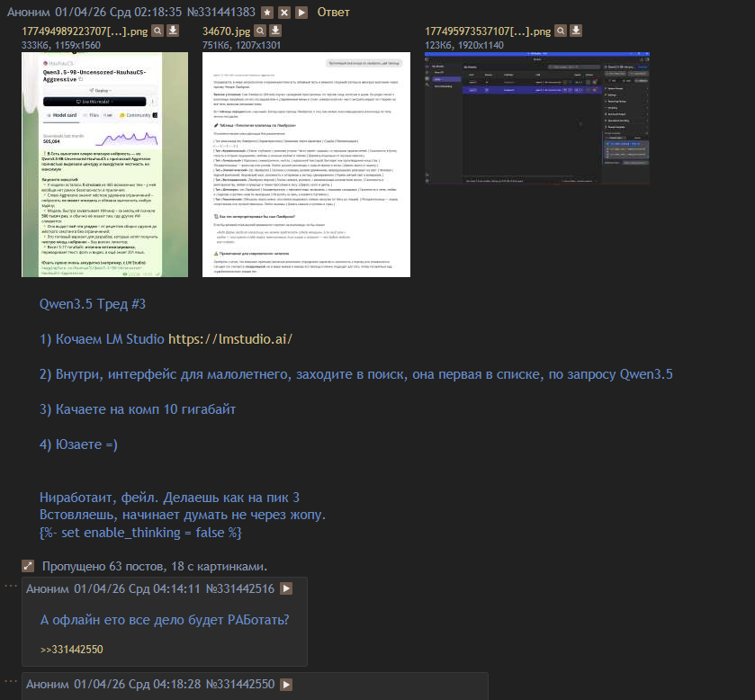The width and height of the screenshot is (755, 700).
Task: Click '333Кб, 1159x1560' file info text
Action: pos(61,45)
